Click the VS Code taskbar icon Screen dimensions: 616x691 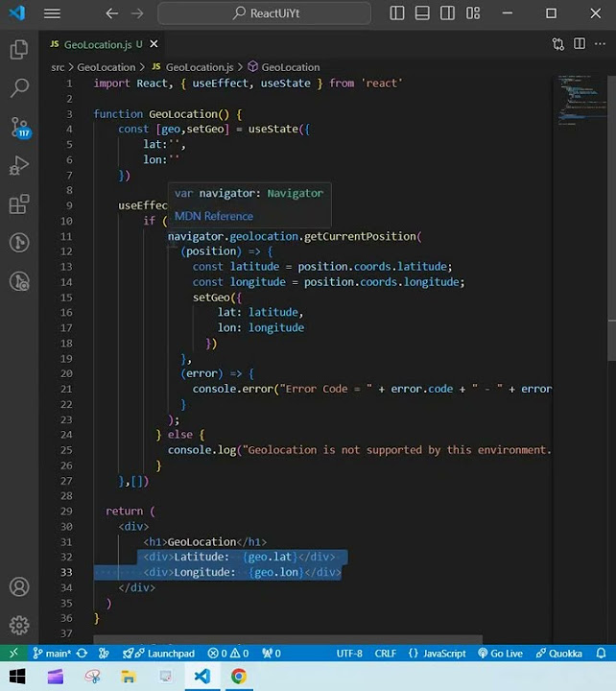(x=202, y=676)
